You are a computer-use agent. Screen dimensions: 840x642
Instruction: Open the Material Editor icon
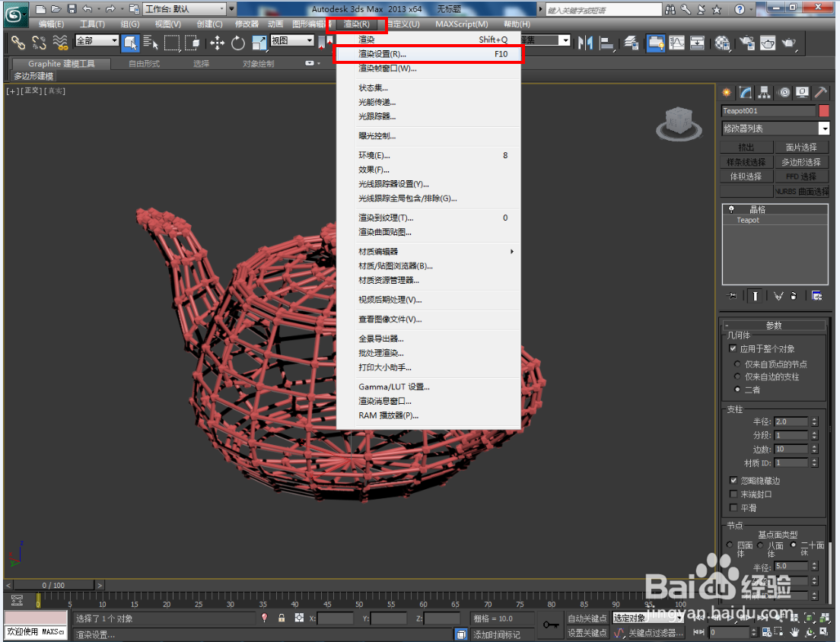[722, 43]
